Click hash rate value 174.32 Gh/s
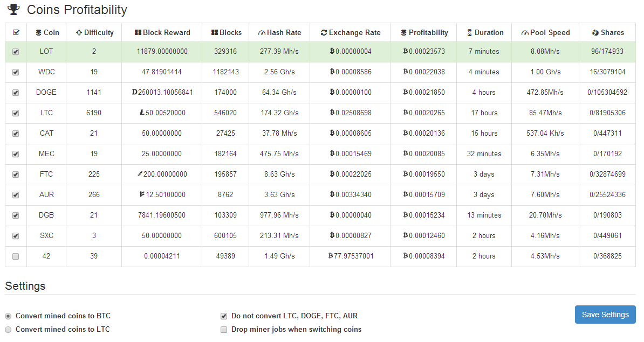This screenshot has width=644, height=342. [279, 113]
